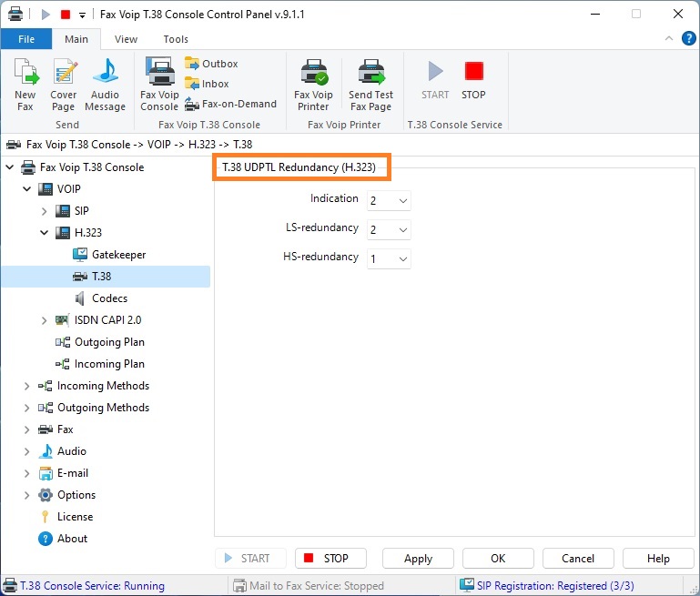700x596 pixels.
Task: Expand the E-mail tree node
Action: [27, 473]
